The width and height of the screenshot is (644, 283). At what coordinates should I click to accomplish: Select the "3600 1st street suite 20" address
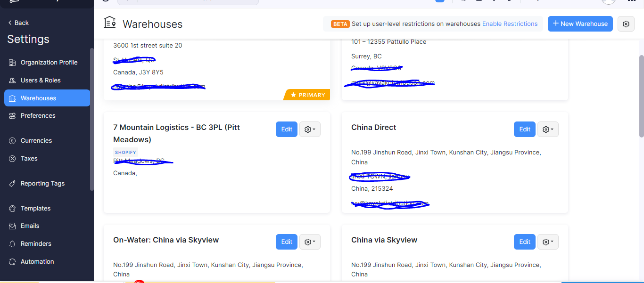148,46
